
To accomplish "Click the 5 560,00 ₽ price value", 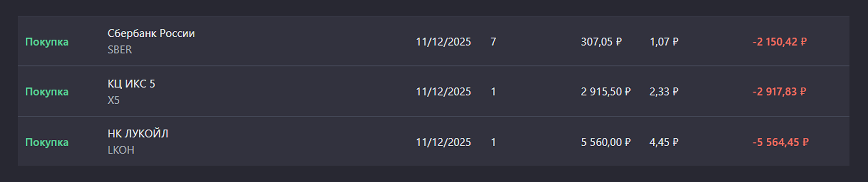I will point(605,142).
